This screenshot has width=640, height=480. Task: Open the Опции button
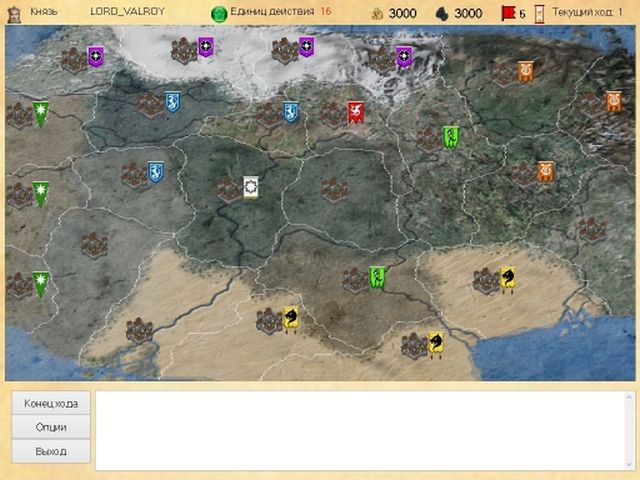[x=51, y=427]
